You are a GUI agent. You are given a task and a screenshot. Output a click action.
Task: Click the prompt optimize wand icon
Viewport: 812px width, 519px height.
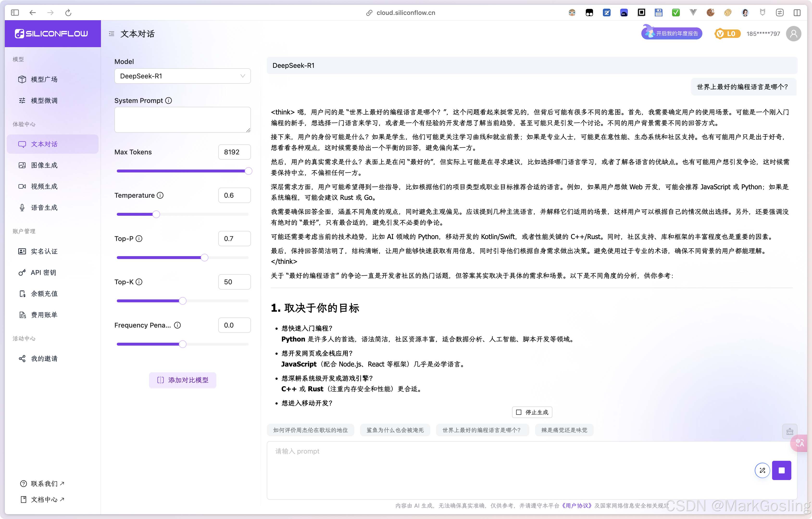click(x=762, y=470)
